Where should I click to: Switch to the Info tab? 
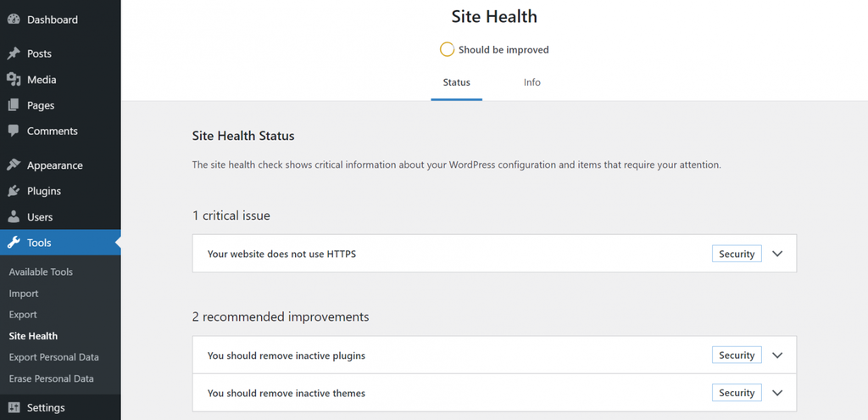pyautogui.click(x=532, y=82)
